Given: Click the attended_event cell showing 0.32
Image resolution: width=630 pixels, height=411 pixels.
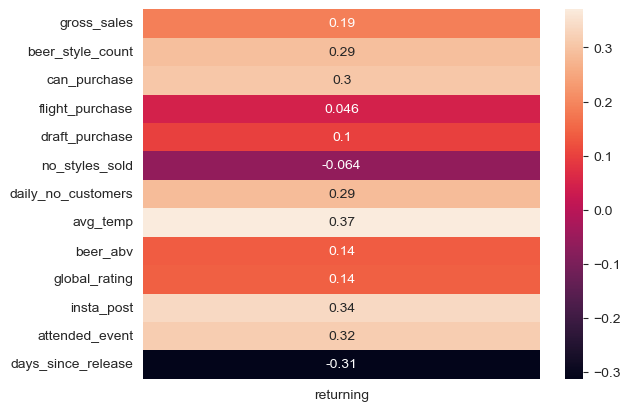Looking at the screenshot, I should pos(342,336).
